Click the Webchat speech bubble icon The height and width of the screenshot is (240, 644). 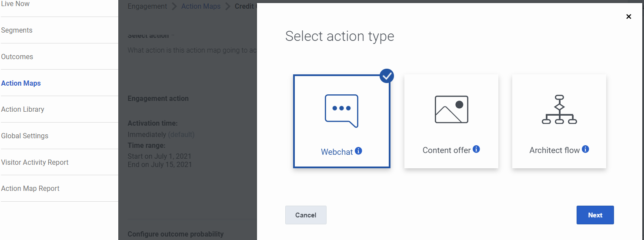click(341, 110)
